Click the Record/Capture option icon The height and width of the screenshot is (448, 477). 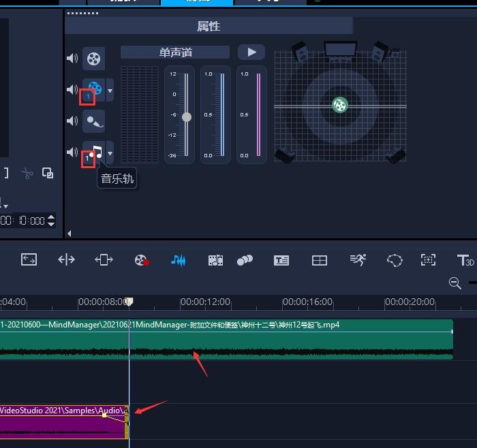[141, 260]
